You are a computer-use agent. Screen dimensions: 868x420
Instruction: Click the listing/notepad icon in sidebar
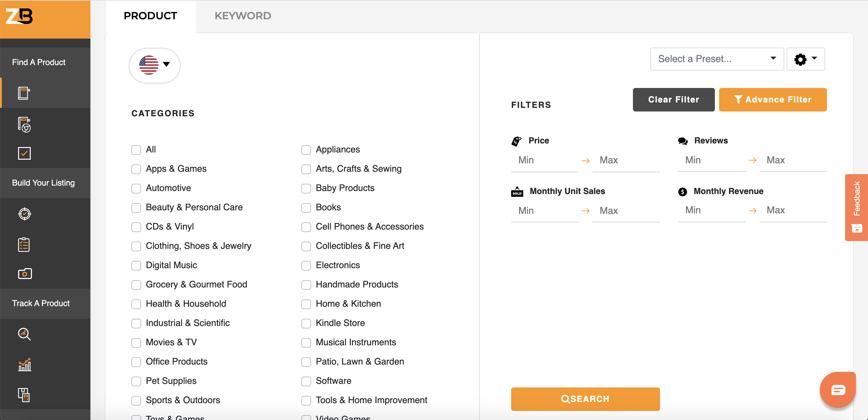pos(24,244)
